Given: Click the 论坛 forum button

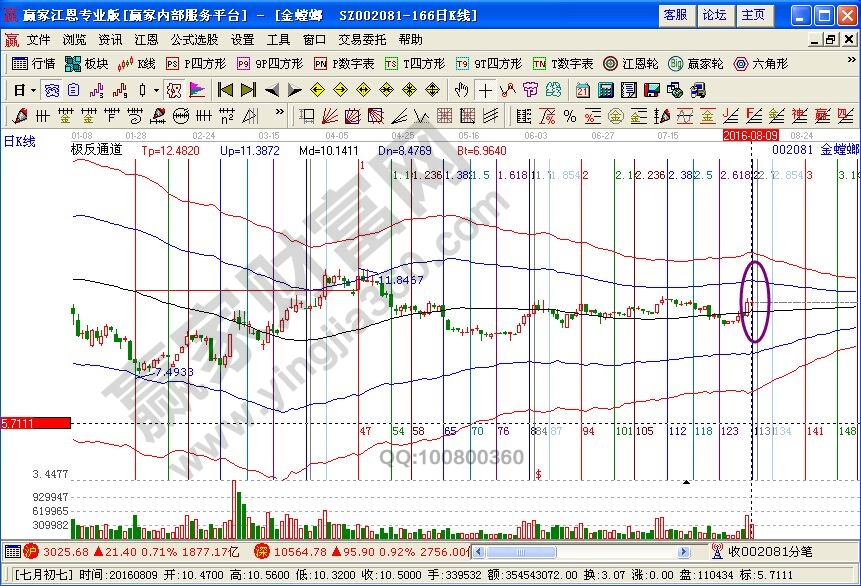Looking at the screenshot, I should [714, 15].
